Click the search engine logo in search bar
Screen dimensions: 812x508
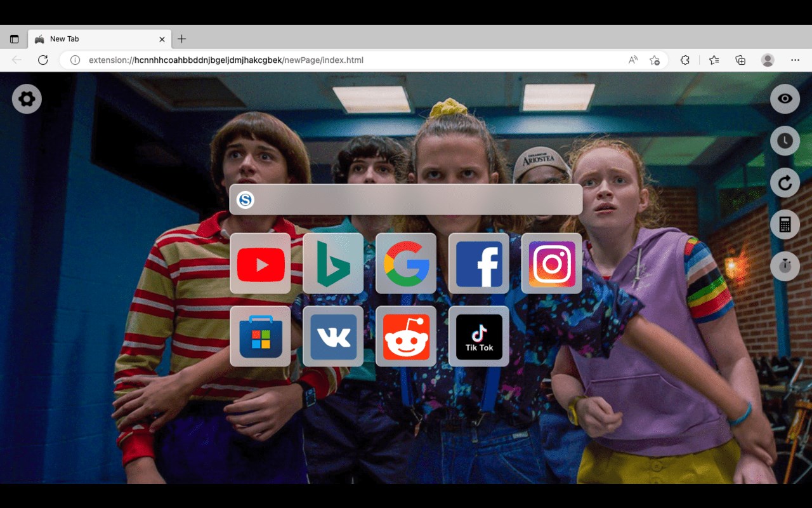coord(246,200)
